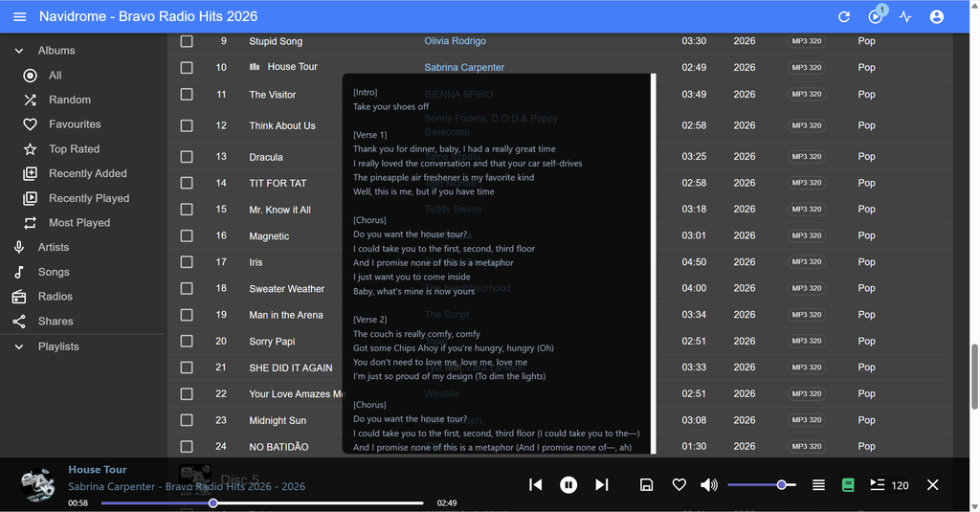Open the Top Rated albums view
The height and width of the screenshot is (512, 980).
pos(75,149)
